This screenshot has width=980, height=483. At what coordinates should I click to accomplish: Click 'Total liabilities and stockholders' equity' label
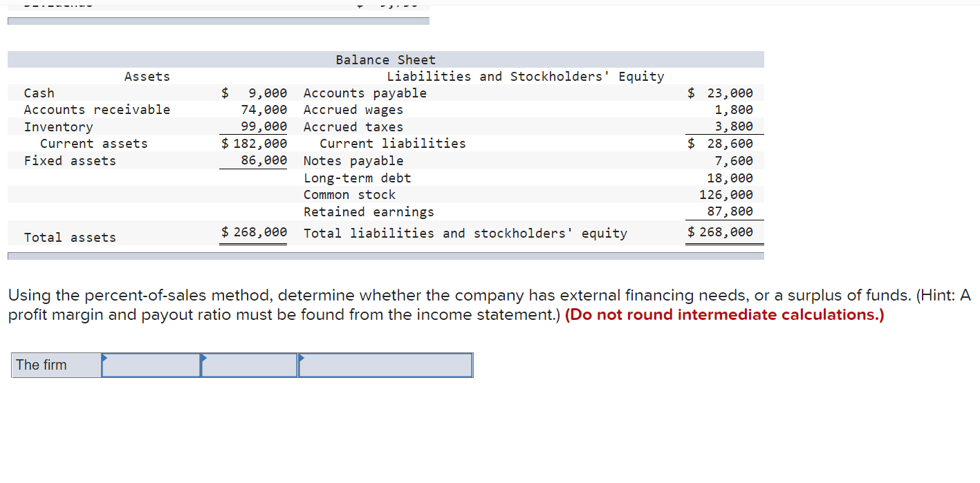click(x=465, y=234)
